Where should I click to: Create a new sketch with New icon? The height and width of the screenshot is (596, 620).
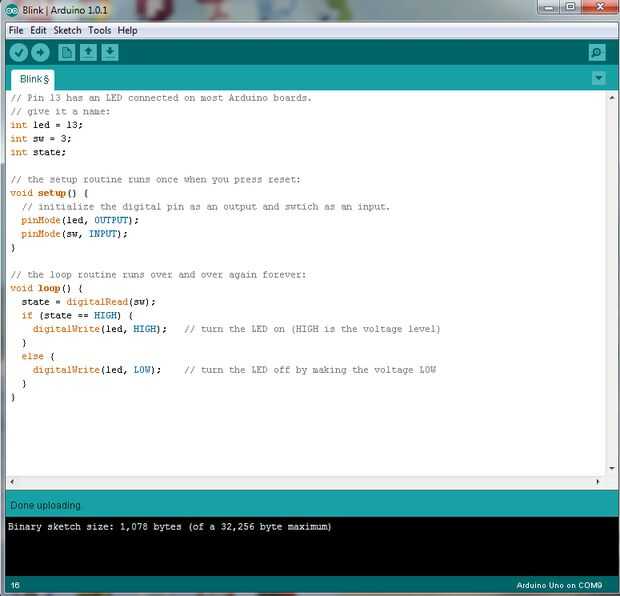pyautogui.click(x=67, y=52)
